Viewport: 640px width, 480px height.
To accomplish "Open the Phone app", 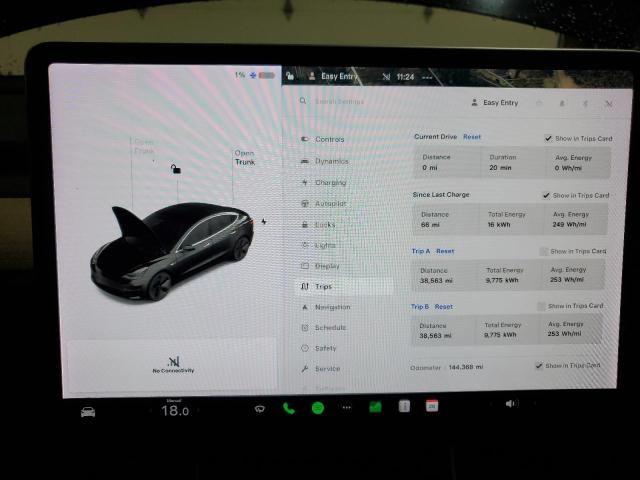I will pos(289,408).
